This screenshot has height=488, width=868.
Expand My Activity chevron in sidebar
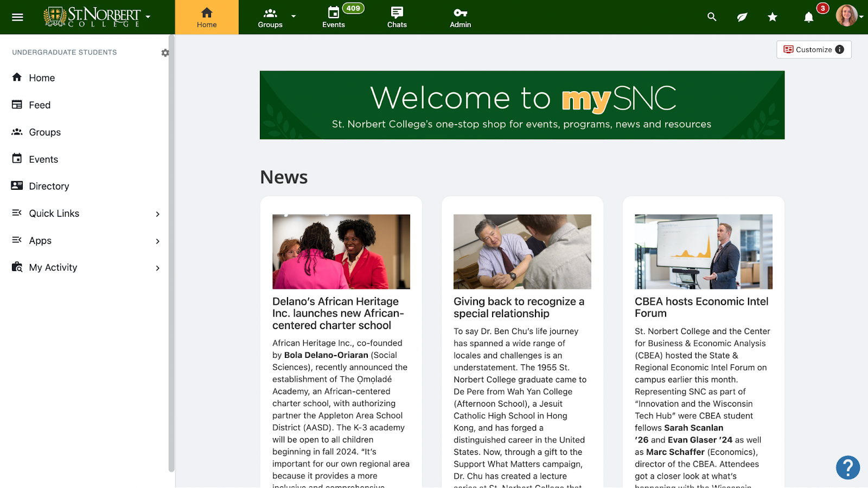point(157,268)
